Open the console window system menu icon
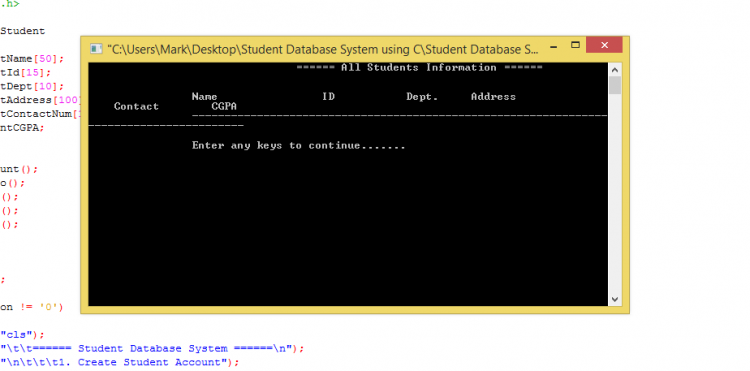The image size is (750, 371). click(x=96, y=49)
